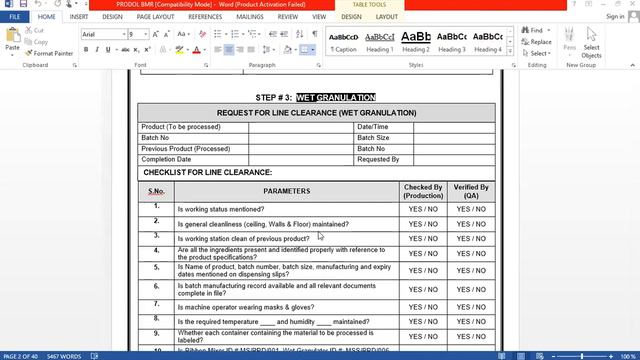The image size is (640, 360).
Task: Toggle Bold formatting
Action: 86,50
